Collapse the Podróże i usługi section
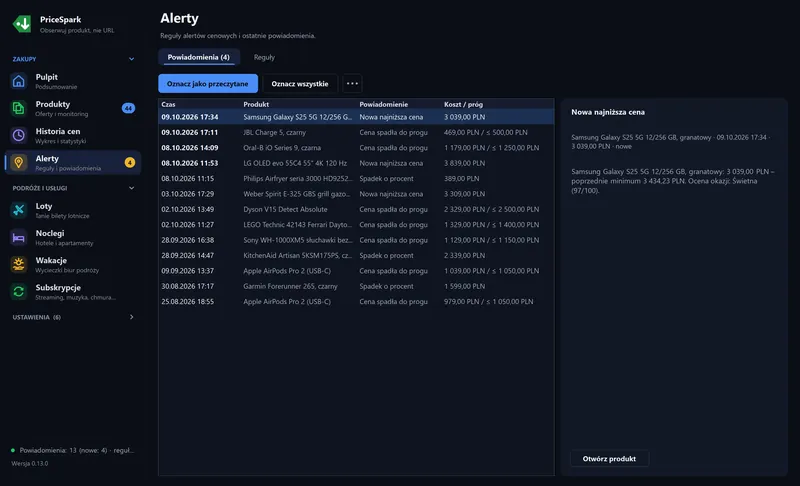 point(132,188)
